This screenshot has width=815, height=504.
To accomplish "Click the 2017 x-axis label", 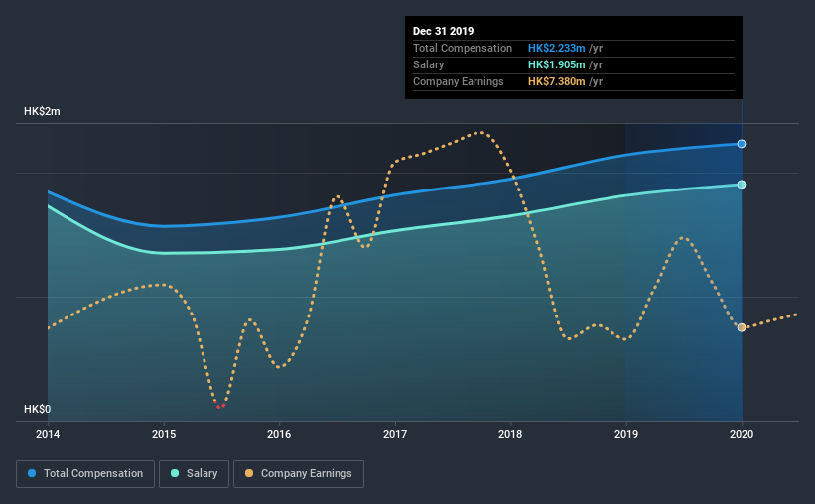I will 395,434.
